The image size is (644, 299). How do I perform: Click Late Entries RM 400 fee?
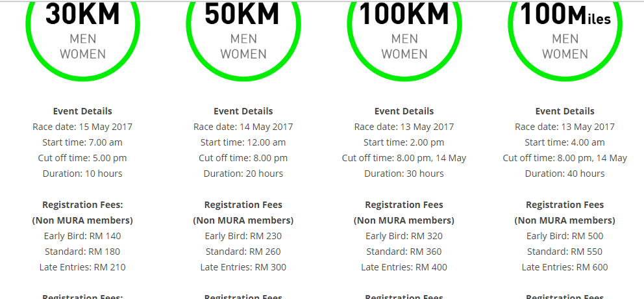tap(404, 267)
